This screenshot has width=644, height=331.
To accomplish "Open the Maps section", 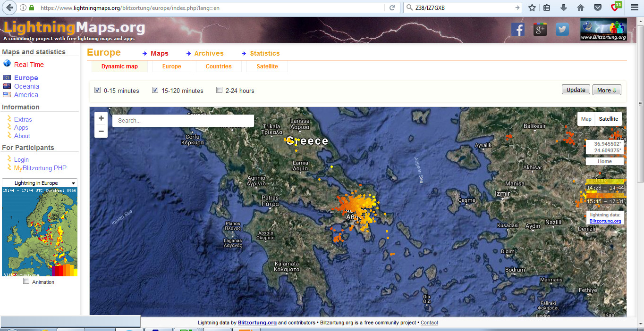I will [x=160, y=53].
